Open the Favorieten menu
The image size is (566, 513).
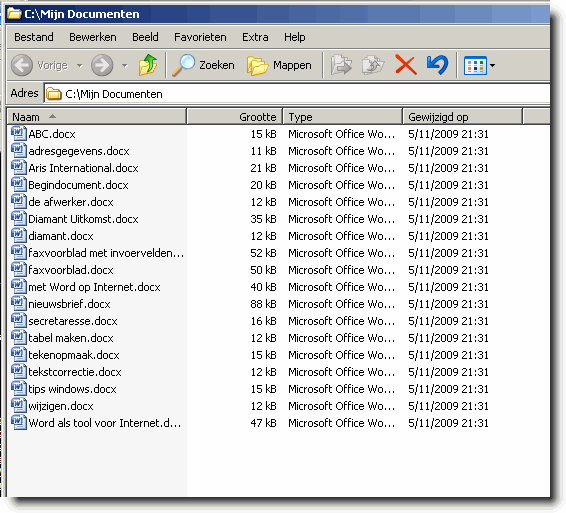click(x=200, y=37)
